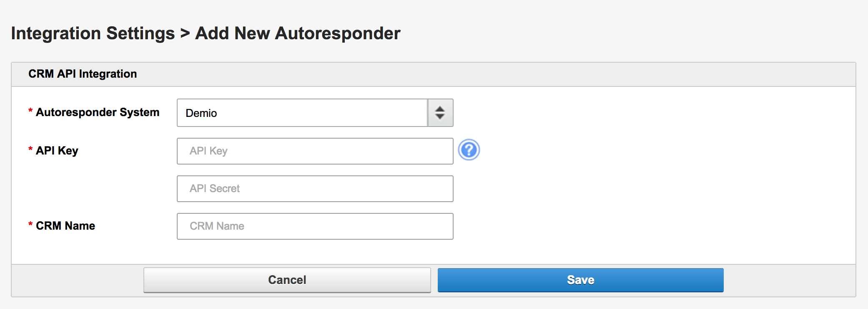
Task: Click the up arrow of the select stepper
Action: (x=440, y=109)
